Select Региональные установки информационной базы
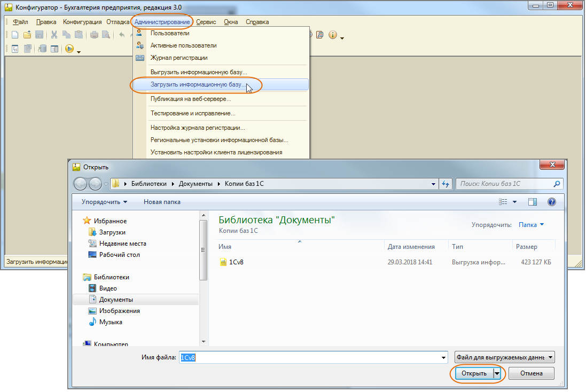This screenshot has width=586, height=392. coord(221,140)
